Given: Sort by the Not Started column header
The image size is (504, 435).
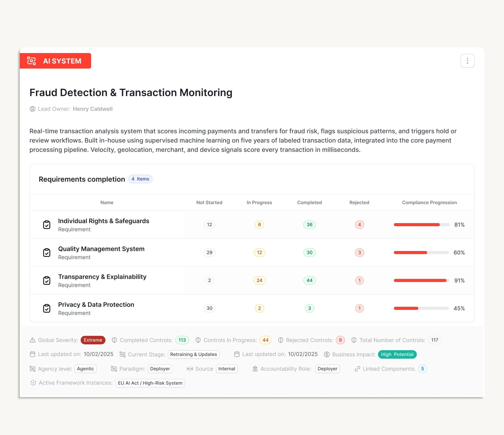Looking at the screenshot, I should coord(209,202).
